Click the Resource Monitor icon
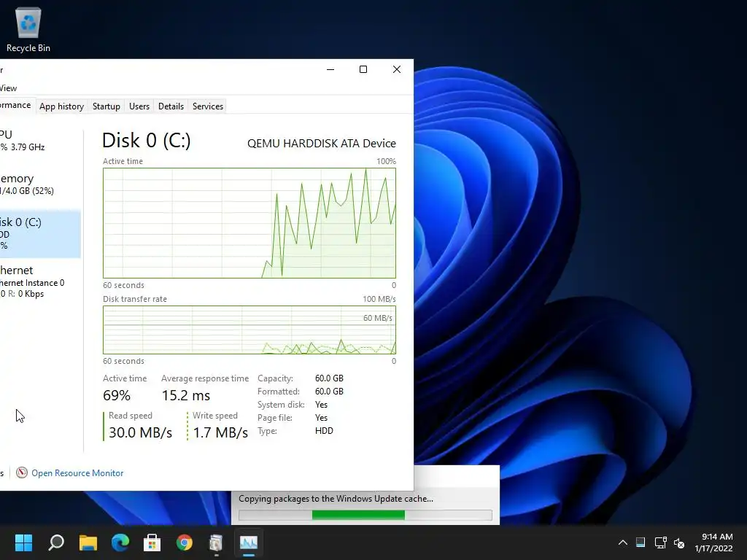 point(21,472)
